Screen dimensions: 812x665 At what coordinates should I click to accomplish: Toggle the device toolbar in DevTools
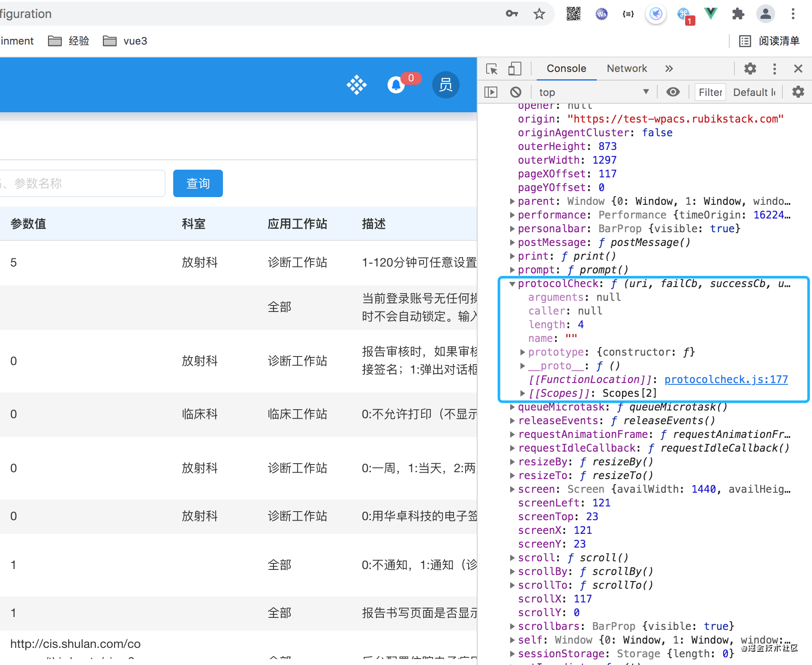(x=514, y=69)
